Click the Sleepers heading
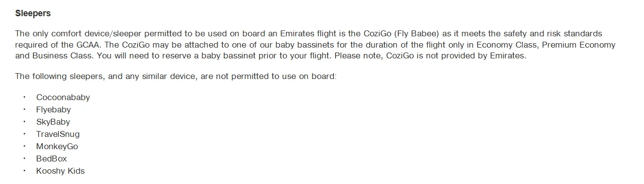The height and width of the screenshot is (184, 644). point(33,14)
